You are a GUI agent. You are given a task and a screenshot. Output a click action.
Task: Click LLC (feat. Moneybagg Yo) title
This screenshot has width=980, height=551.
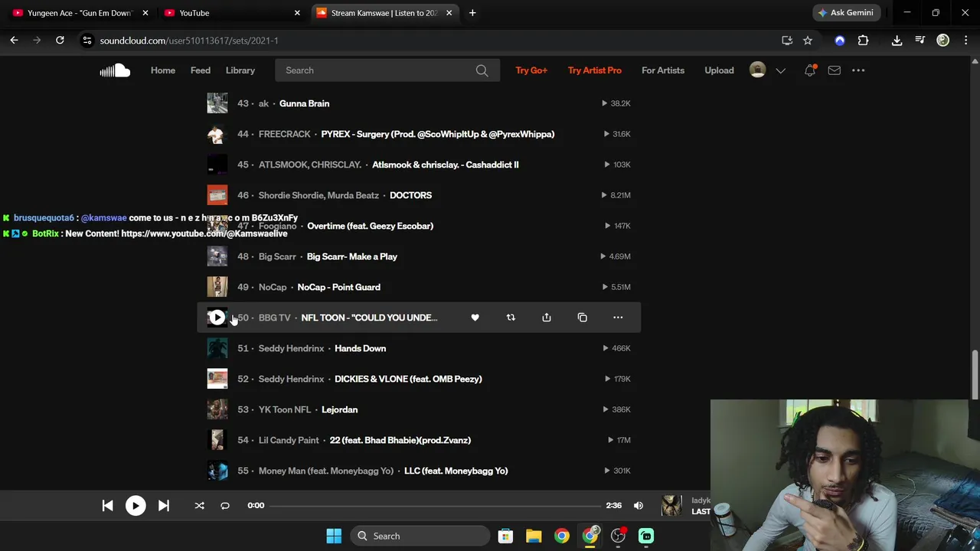tap(456, 471)
